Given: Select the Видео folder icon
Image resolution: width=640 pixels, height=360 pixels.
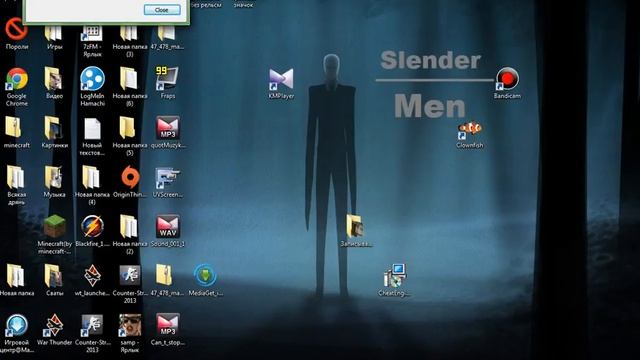Looking at the screenshot, I should point(54,79).
